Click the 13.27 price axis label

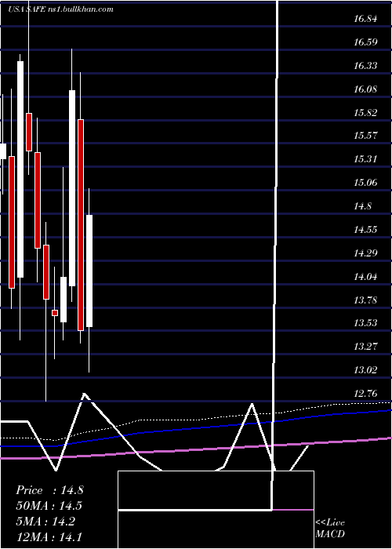365,347
